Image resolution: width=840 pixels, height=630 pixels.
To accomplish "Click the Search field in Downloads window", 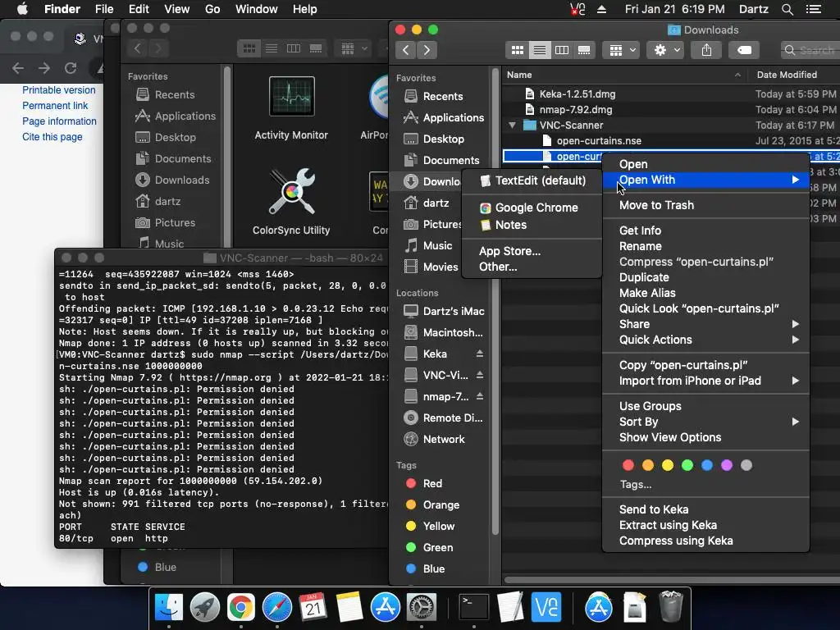I will point(810,50).
